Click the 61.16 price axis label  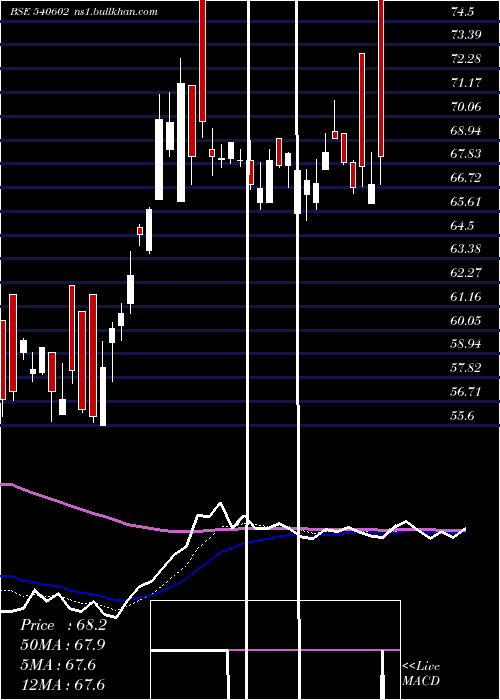pos(466,297)
